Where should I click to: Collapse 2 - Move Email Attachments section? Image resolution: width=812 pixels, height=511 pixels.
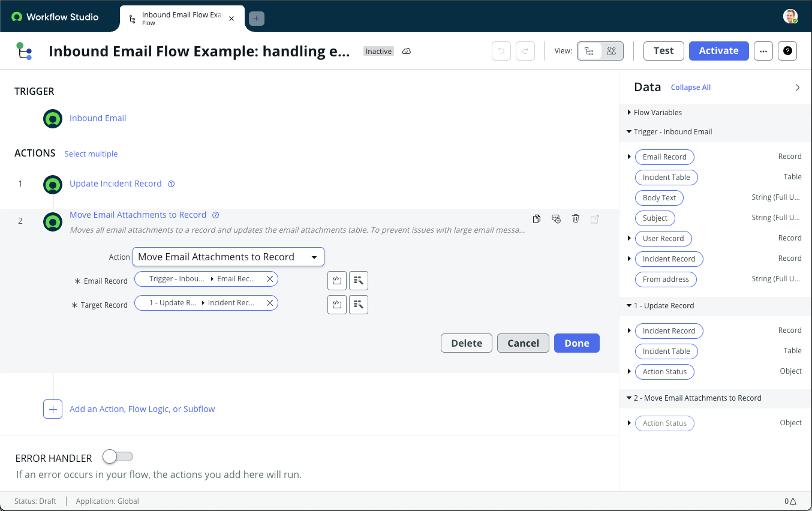629,398
